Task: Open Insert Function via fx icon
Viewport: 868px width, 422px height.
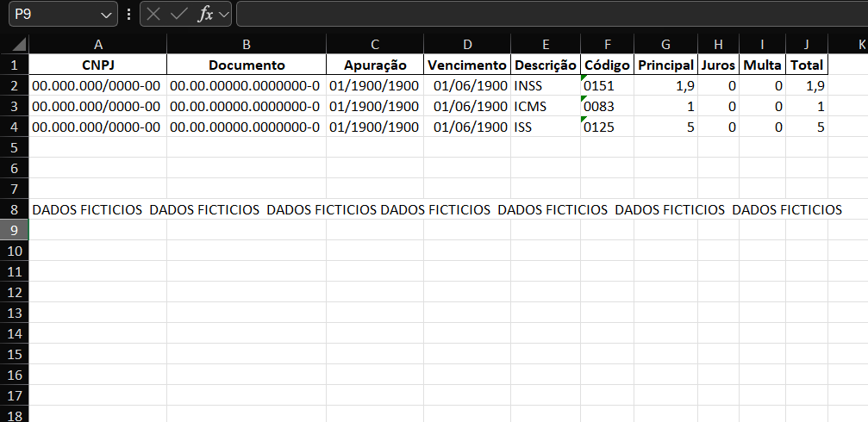Action: [x=204, y=15]
